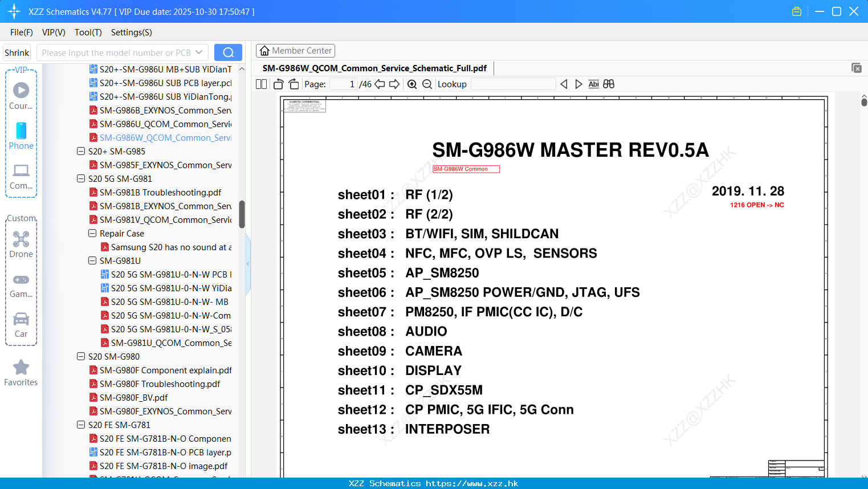The height and width of the screenshot is (489, 868).
Task: Collapse the S20 5G SM-G981 node
Action: pyautogui.click(x=81, y=179)
